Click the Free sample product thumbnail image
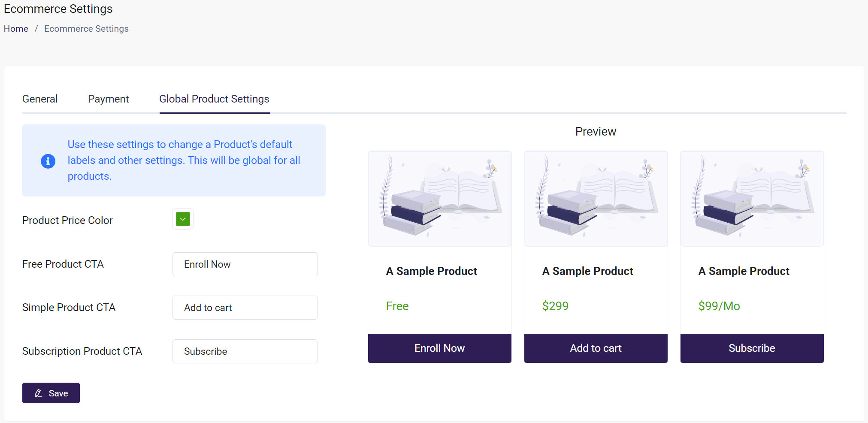 click(x=439, y=199)
